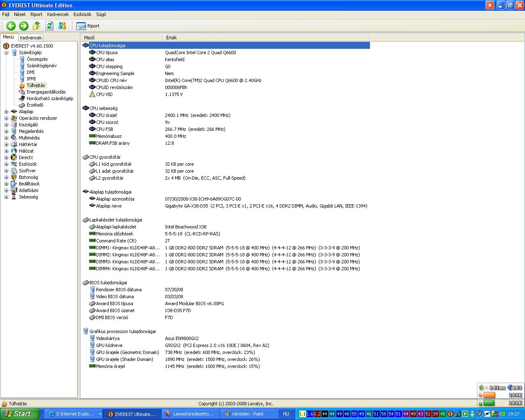
Task: Collapse the Számítógép tree node
Action: click(x=6, y=52)
